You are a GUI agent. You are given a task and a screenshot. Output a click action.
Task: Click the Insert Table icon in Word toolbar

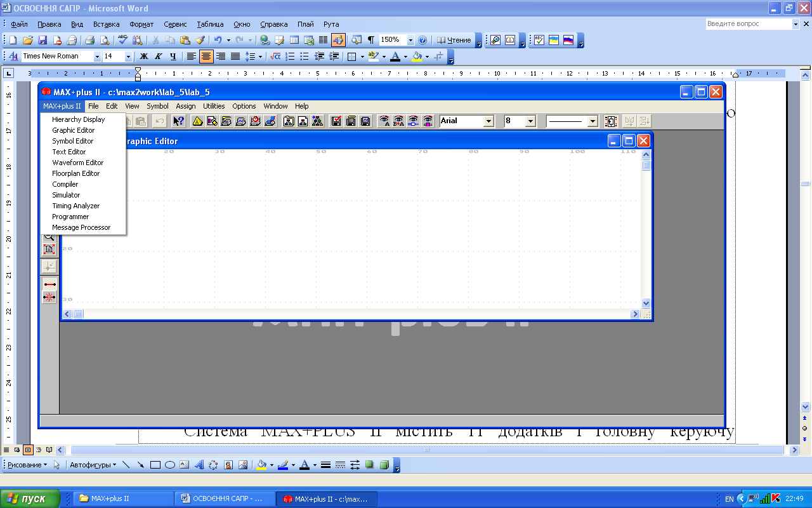click(294, 40)
